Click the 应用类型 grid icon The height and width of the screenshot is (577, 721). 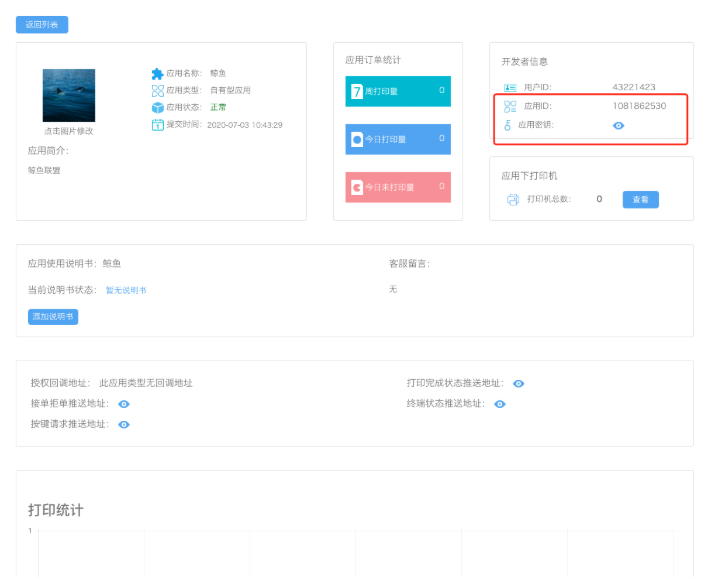point(157,90)
